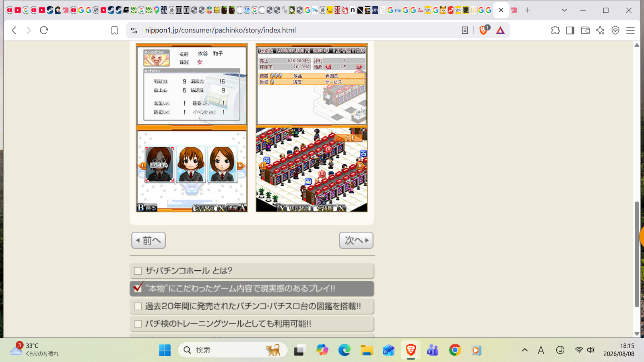Open the media player taskbar app

(477, 350)
